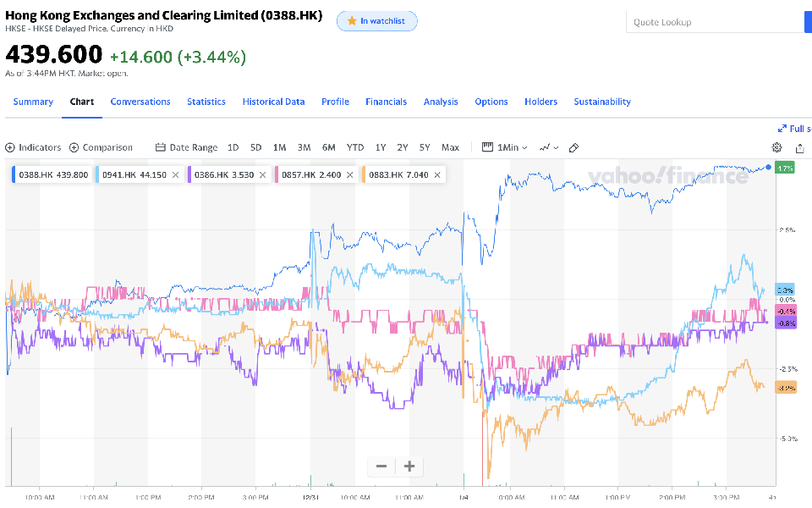Screen dimensions: 812x508
Task: Click the Comparison plus icon
Action: [x=74, y=147]
